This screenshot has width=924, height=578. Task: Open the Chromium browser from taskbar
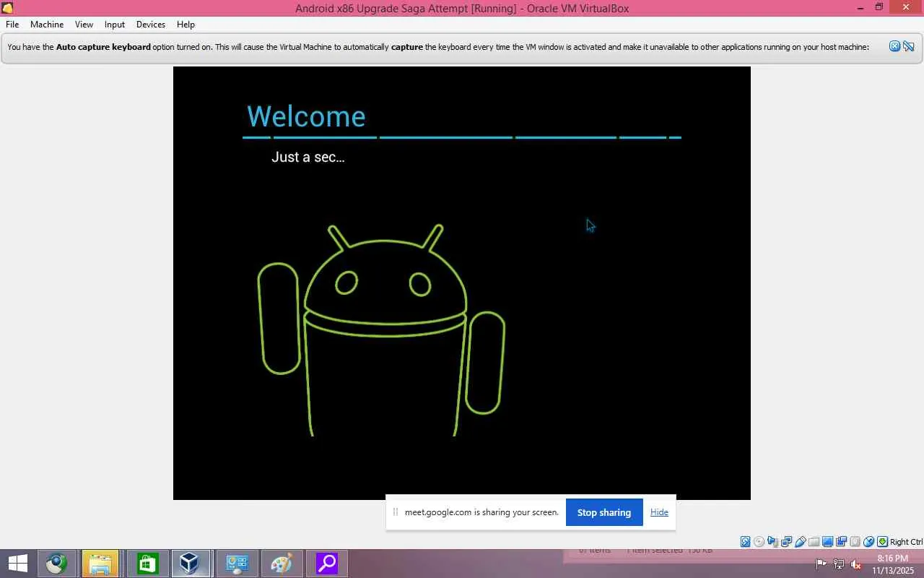56,563
